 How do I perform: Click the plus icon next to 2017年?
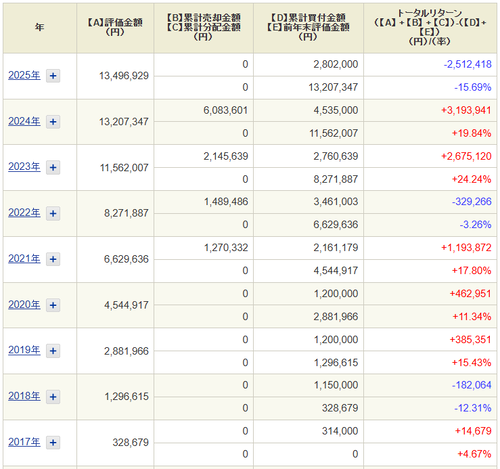tap(53, 442)
